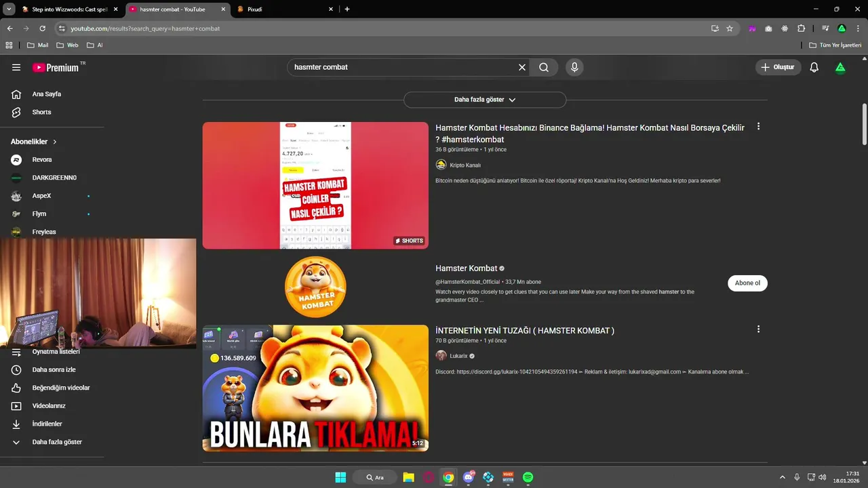Subscribe with the Abone ol button
Viewport: 868px width, 488px height.
[747, 283]
